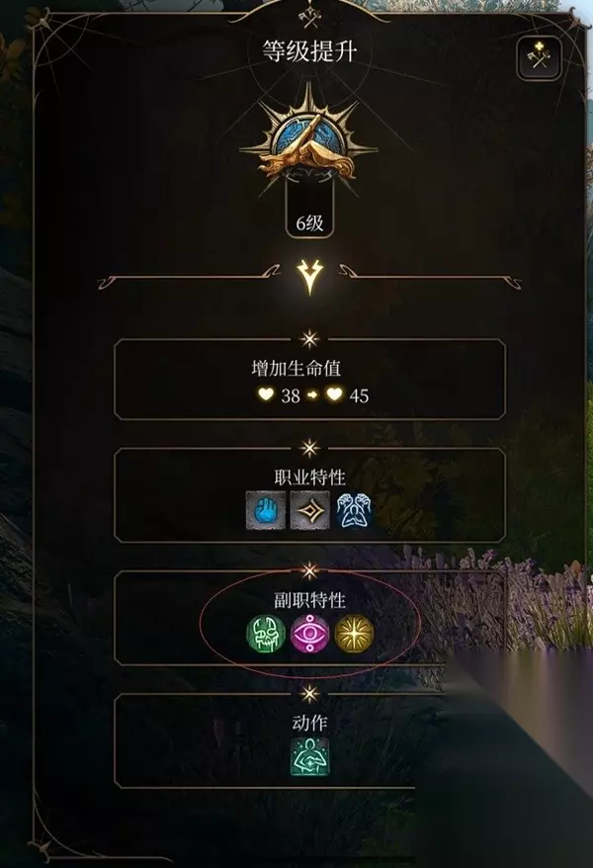Click the golden chevron below level badge

[309, 277]
